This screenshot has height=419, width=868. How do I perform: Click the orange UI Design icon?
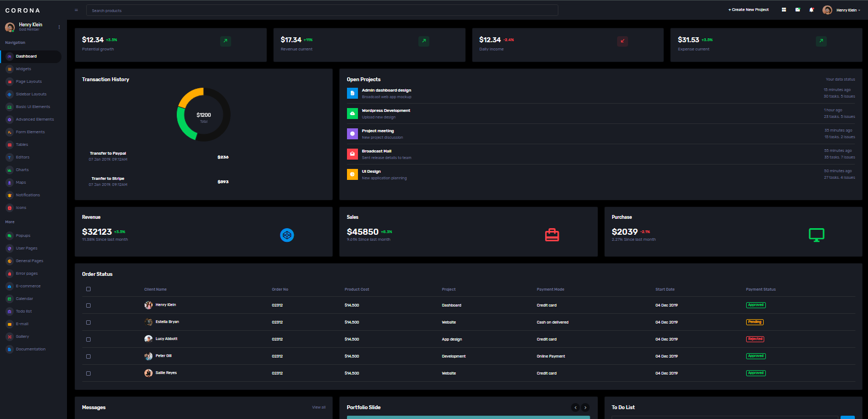352,174
